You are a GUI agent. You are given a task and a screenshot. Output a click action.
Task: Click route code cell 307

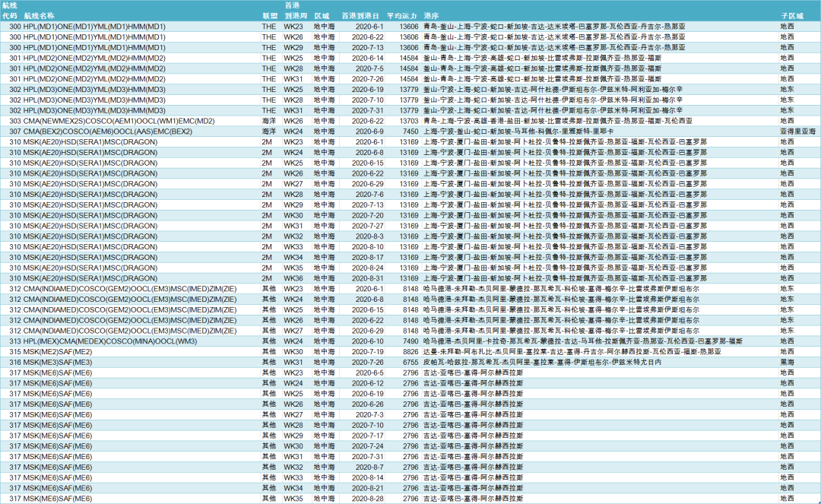15,132
